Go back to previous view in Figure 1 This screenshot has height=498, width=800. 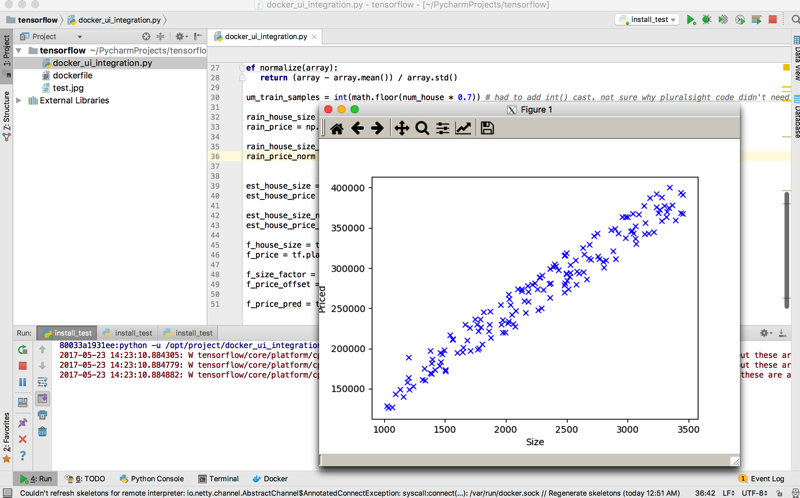(x=357, y=129)
